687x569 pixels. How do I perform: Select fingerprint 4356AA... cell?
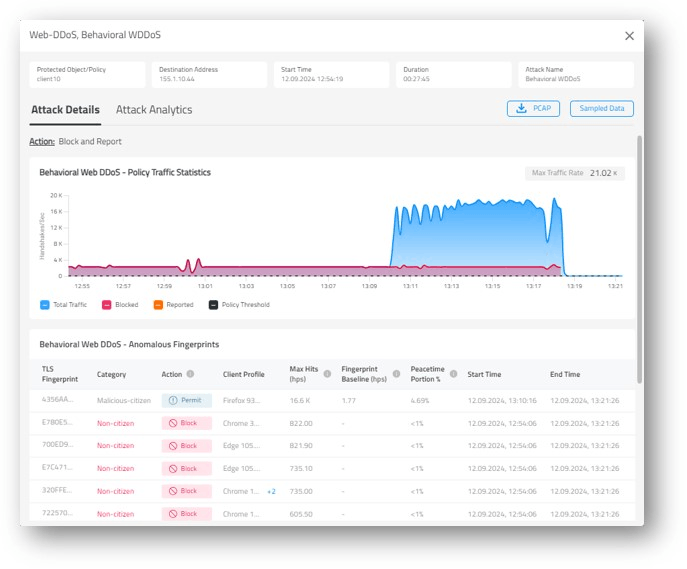tap(57, 399)
